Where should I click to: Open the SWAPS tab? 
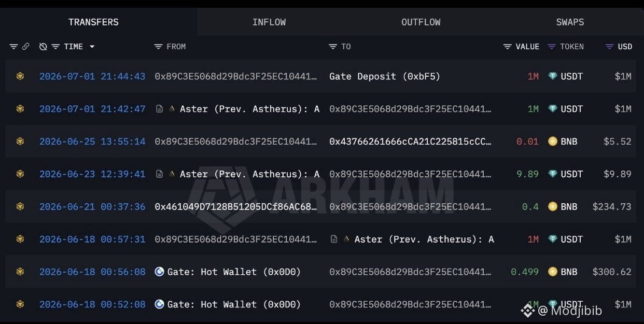coord(570,22)
